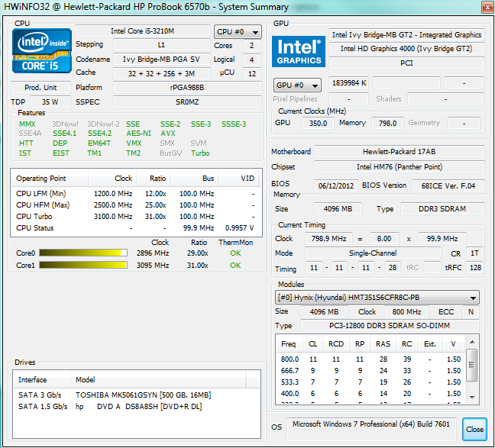The image size is (495, 448).
Task: Open the CPU #0 selector dropdown
Action: (238, 31)
